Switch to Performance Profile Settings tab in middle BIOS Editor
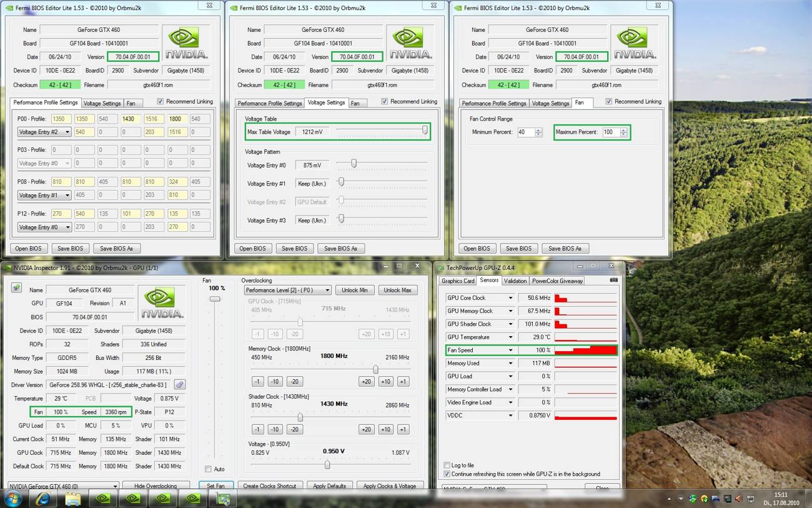Image resolution: width=812 pixels, height=508 pixels. [269, 103]
